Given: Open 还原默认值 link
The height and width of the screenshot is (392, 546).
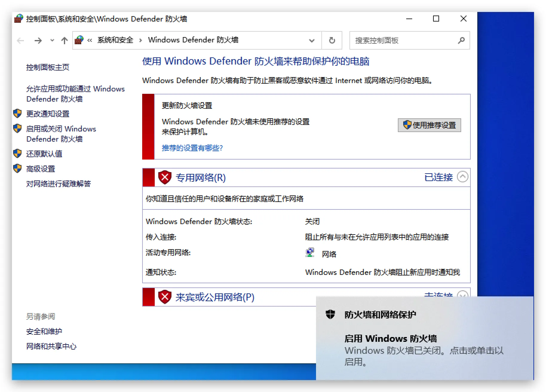Looking at the screenshot, I should (44, 154).
